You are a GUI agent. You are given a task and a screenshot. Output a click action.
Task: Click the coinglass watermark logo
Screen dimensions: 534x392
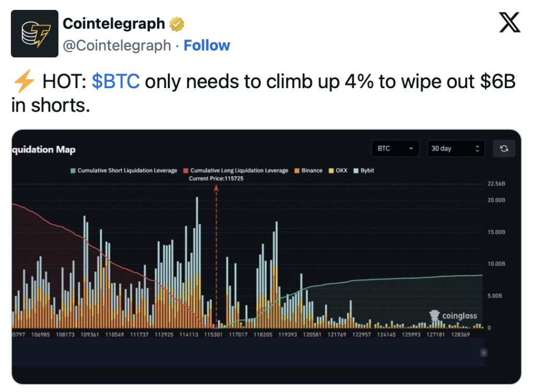[x=453, y=315]
